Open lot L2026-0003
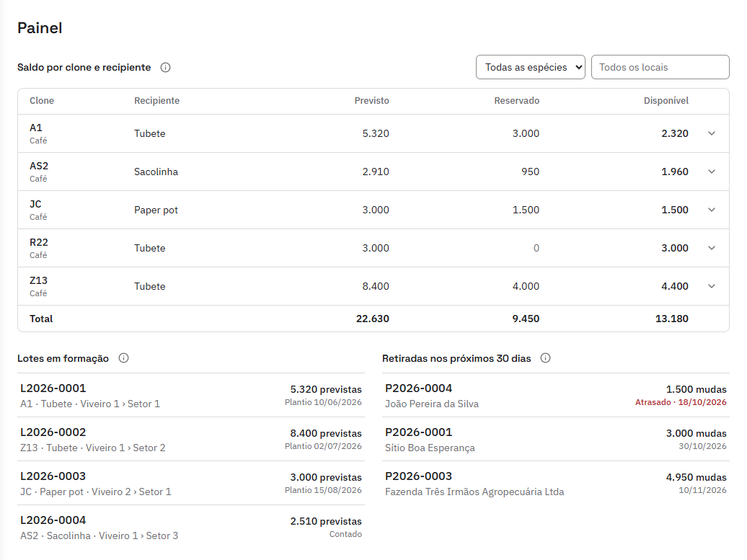The image size is (747, 560). (x=191, y=483)
